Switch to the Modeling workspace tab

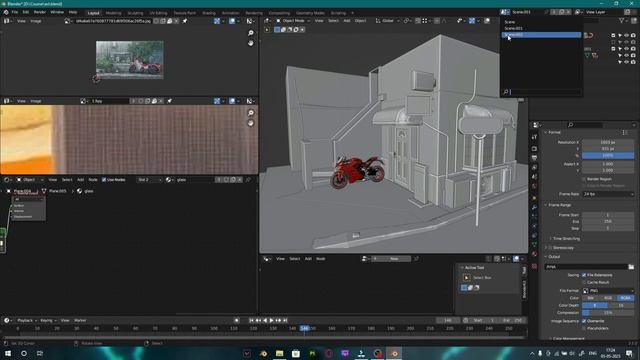click(x=113, y=13)
